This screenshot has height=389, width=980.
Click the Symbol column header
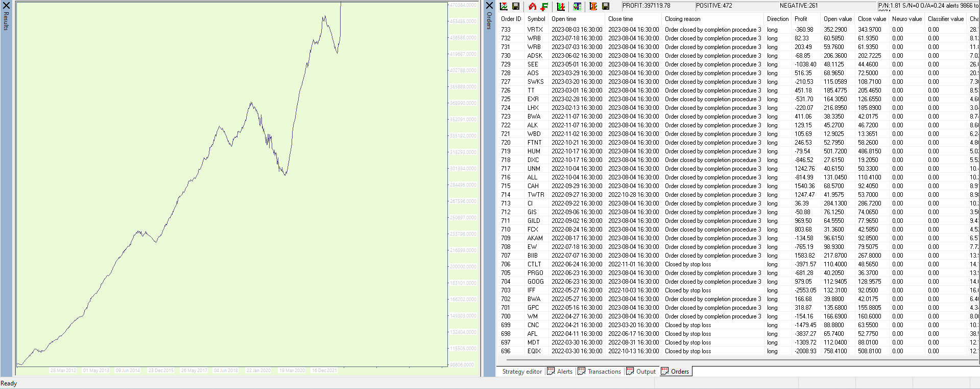536,19
